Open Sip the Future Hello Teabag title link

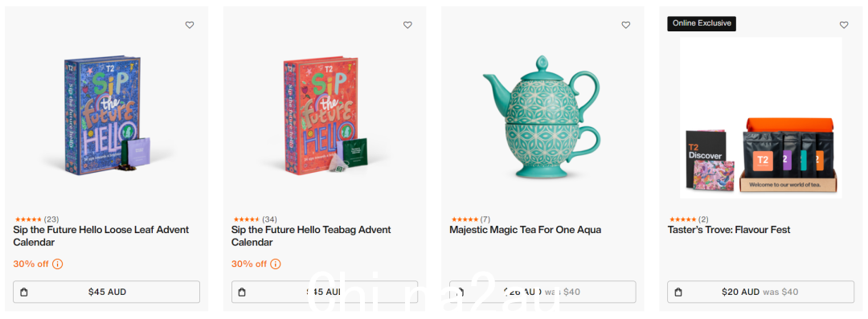(x=311, y=236)
